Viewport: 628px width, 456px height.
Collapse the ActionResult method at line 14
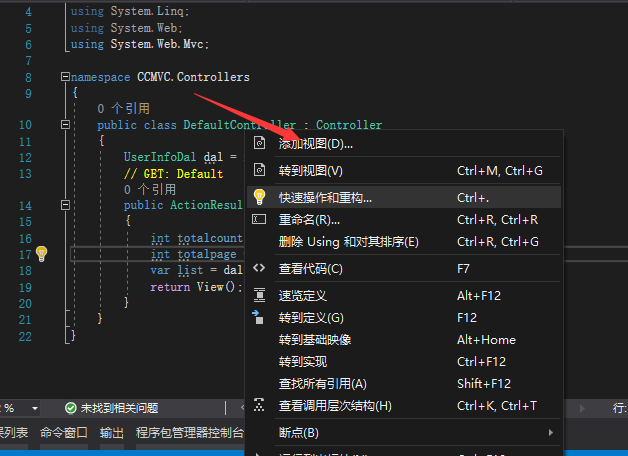(x=65, y=205)
